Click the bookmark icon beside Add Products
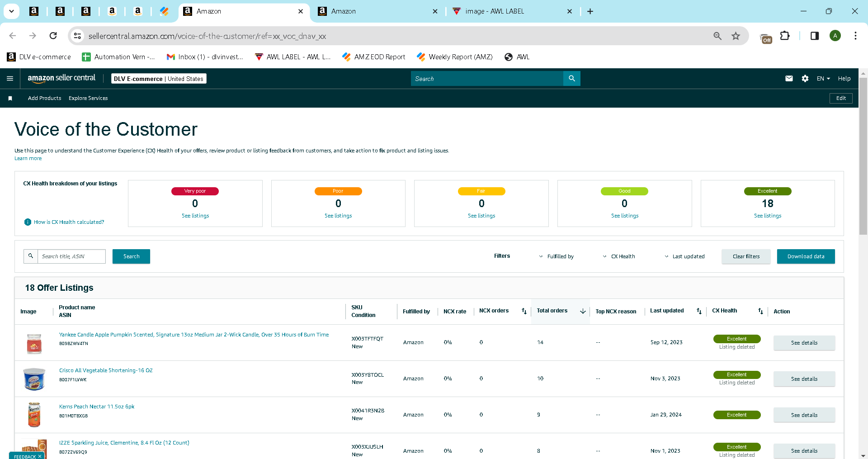 [x=10, y=98]
